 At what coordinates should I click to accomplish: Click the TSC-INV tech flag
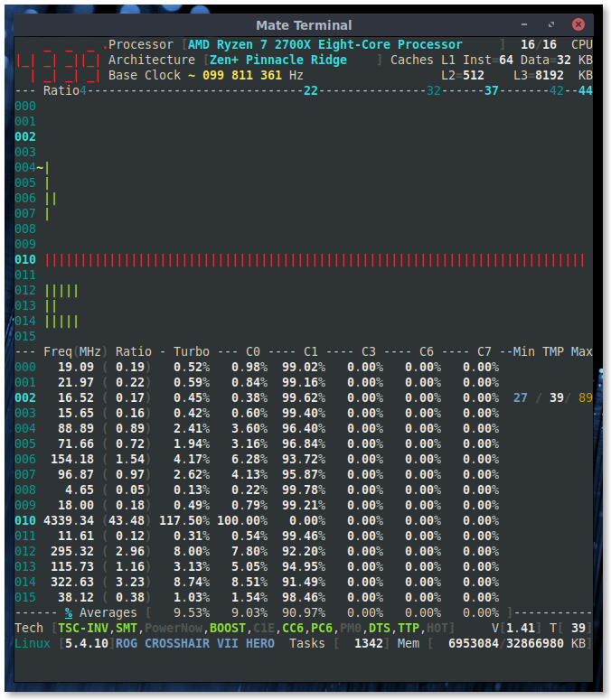point(83,628)
